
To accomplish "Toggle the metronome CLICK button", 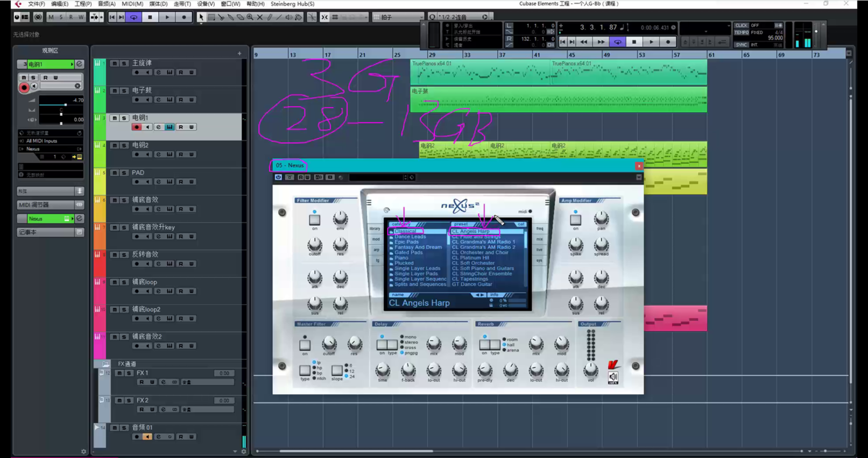I will [741, 25].
